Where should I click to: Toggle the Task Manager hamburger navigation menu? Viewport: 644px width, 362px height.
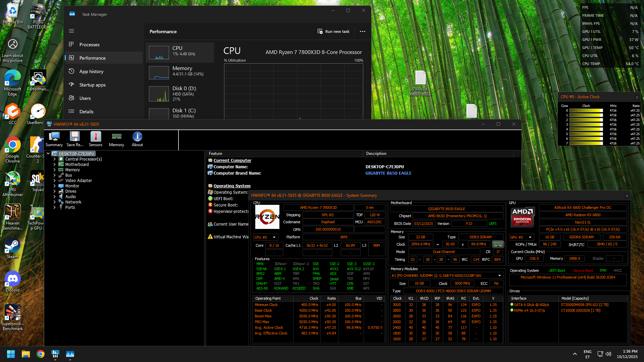tap(71, 31)
